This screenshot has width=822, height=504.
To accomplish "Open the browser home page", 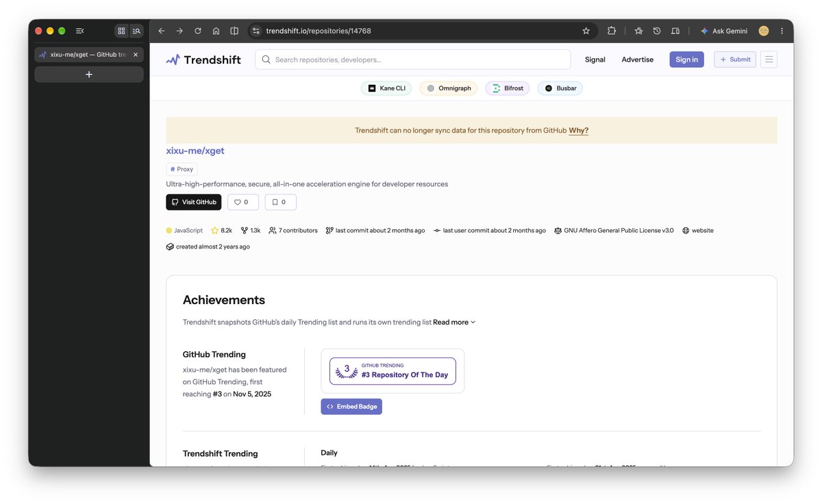I will 216,31.
